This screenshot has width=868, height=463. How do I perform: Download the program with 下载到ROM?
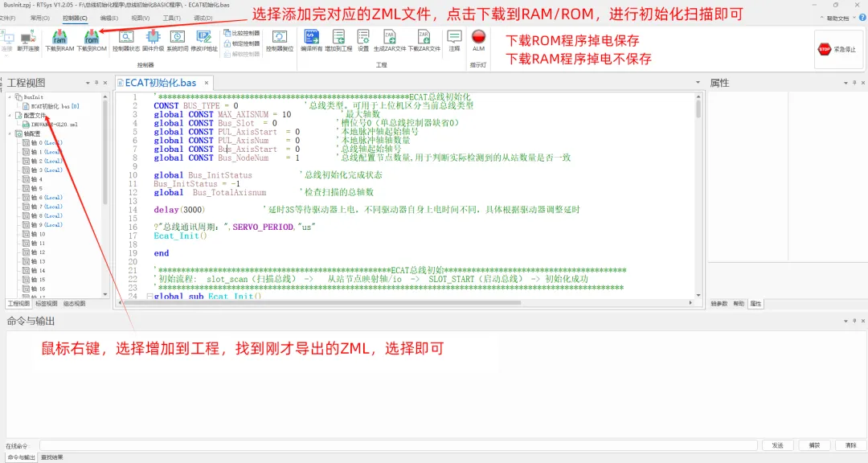(92, 42)
